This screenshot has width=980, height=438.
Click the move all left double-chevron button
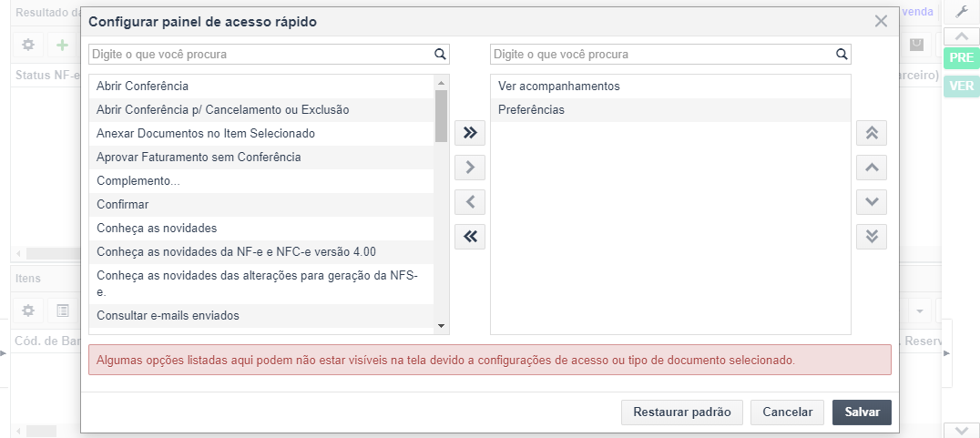click(470, 236)
